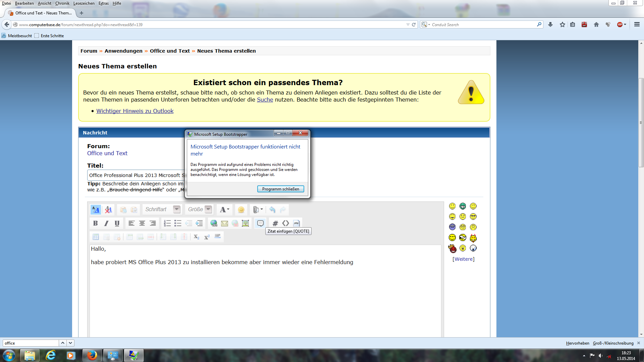Screen dimensions: 644x362
Task: Insert a table with the table icon
Action: (x=96, y=237)
